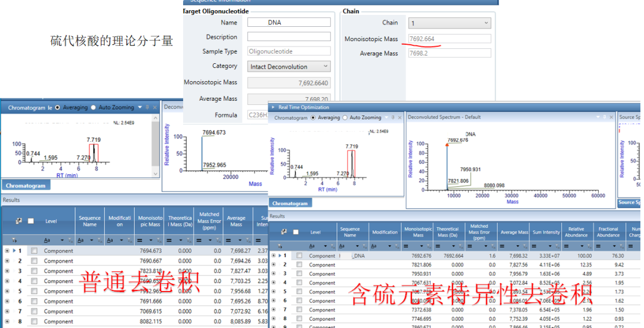Expand the Real Time Optimization section
This screenshot has height=328, width=644.
tap(273, 107)
